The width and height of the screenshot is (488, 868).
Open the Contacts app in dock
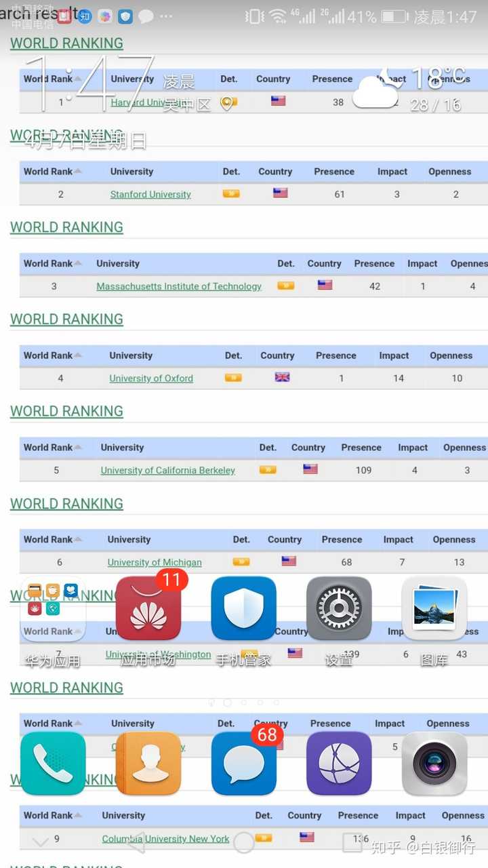tap(148, 764)
